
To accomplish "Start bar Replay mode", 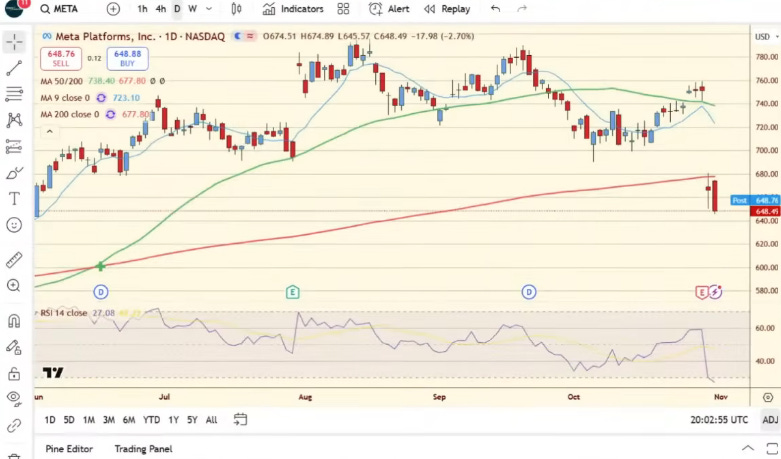I will pos(447,9).
